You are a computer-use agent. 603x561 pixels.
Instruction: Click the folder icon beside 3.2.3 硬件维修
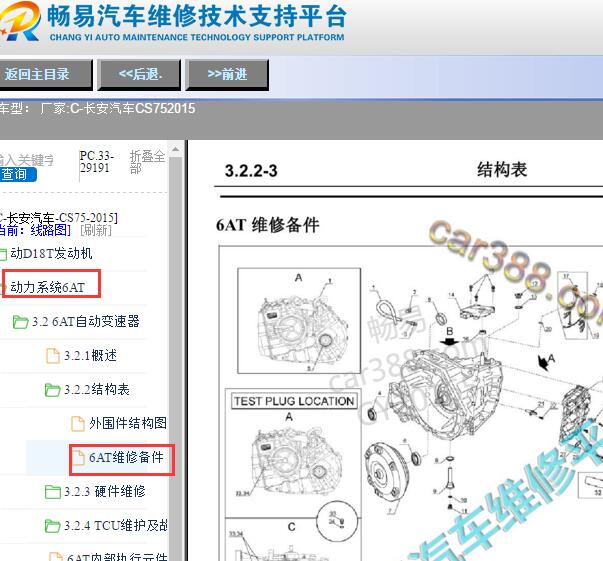(x=53, y=492)
